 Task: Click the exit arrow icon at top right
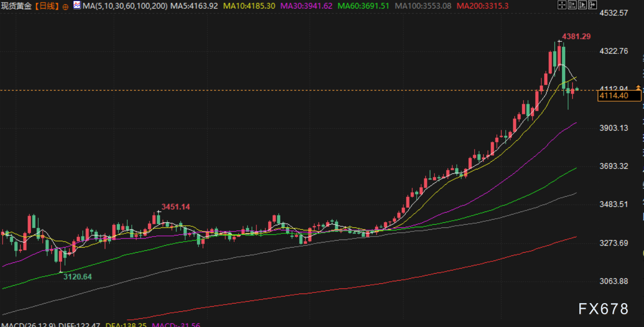(x=592, y=5)
